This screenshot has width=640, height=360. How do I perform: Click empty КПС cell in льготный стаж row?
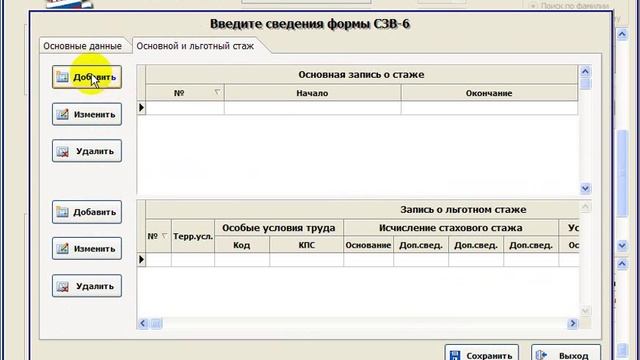(x=307, y=260)
